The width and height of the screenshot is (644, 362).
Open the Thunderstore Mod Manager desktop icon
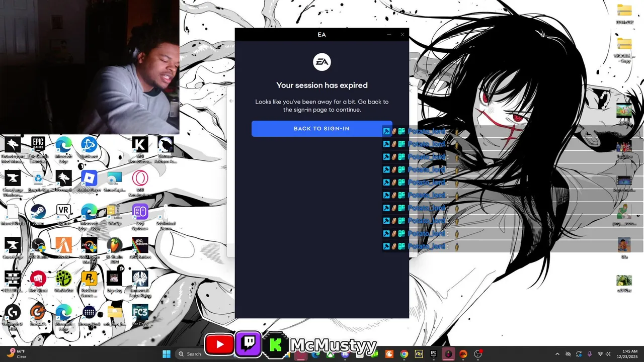(13, 150)
